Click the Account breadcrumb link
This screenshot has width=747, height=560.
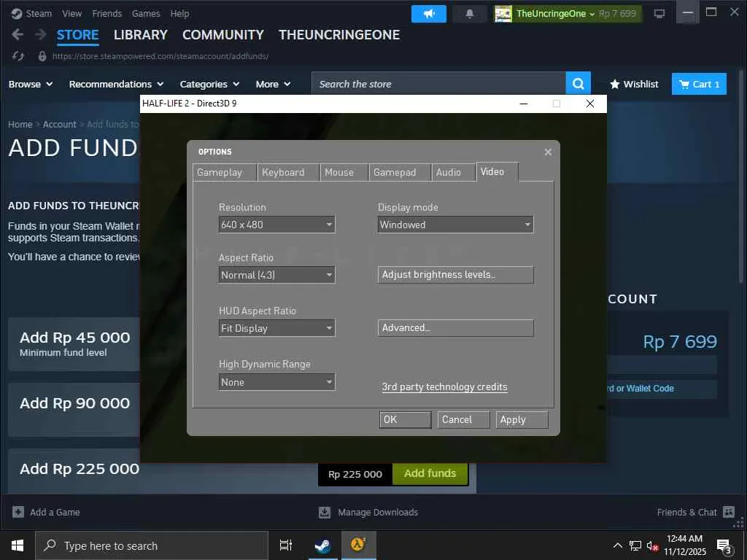60,124
